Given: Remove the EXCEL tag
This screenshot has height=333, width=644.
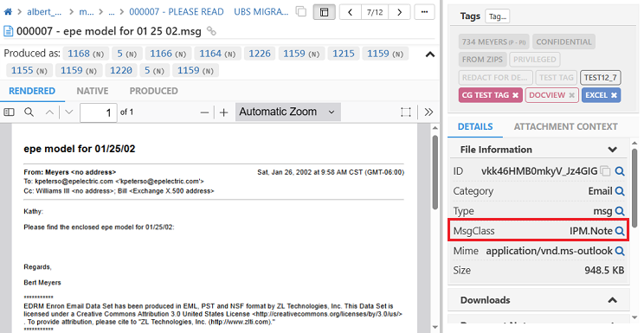Looking at the screenshot, I should pos(614,95).
